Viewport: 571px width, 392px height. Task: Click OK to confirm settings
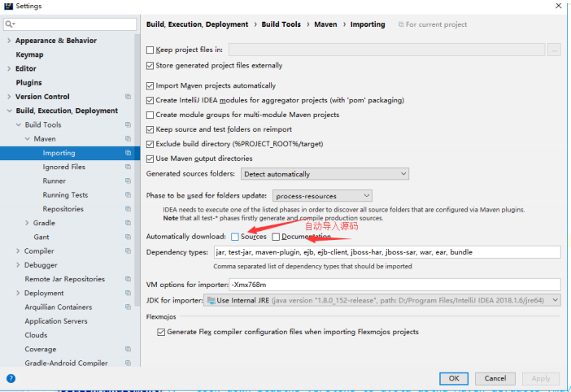click(454, 378)
